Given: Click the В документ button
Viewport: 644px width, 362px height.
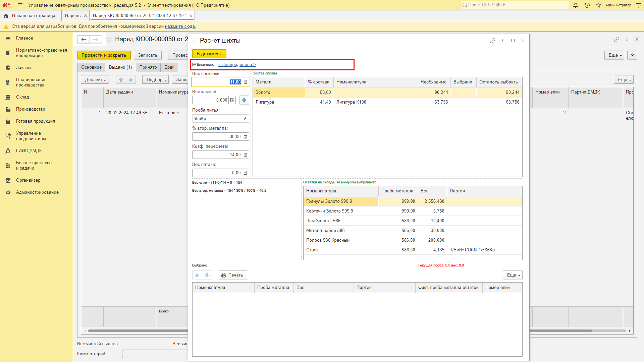Looking at the screenshot, I should point(209,54).
